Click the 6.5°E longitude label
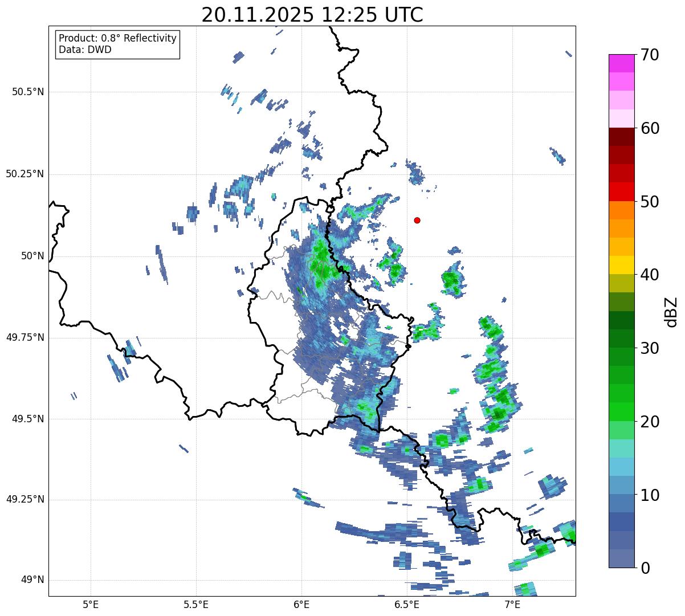 tap(407, 604)
